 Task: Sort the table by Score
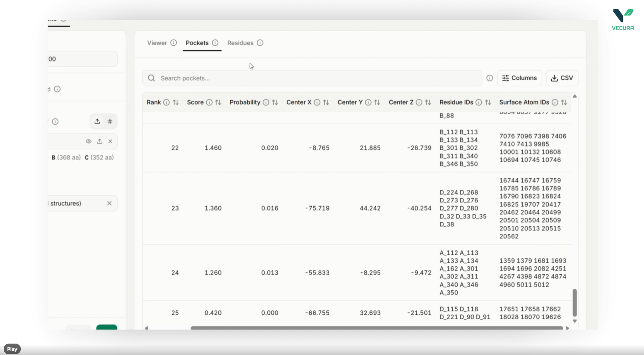point(218,102)
